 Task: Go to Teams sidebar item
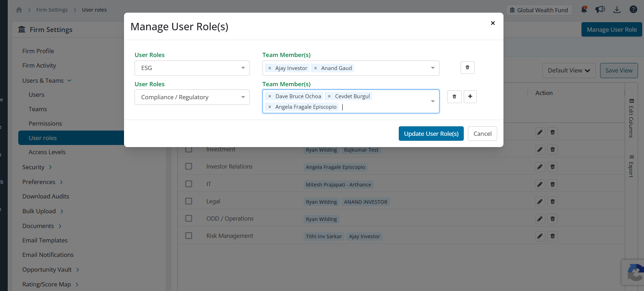pyautogui.click(x=38, y=109)
